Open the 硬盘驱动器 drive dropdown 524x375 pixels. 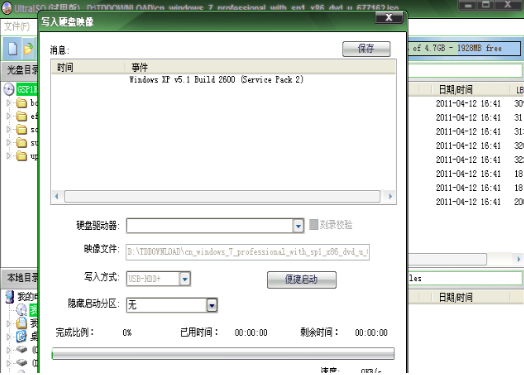point(298,226)
